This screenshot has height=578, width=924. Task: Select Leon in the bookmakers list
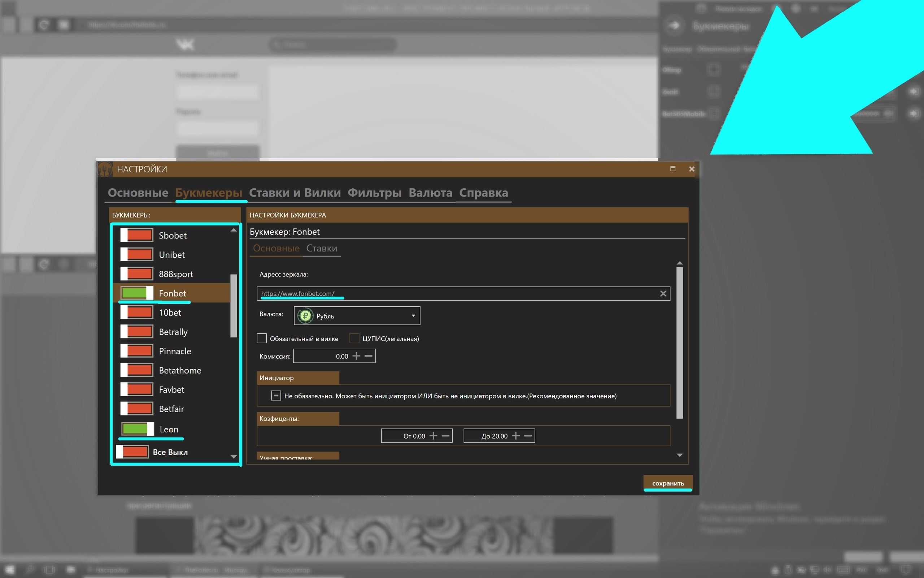pyautogui.click(x=169, y=429)
